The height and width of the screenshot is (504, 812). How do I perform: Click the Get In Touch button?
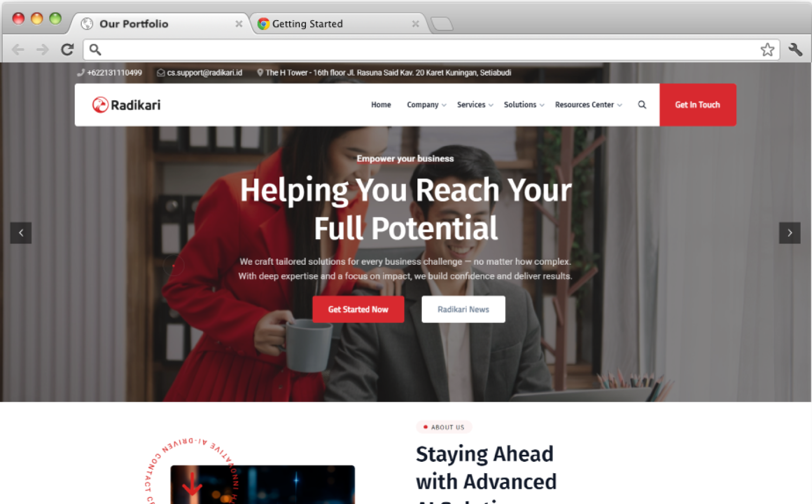click(698, 104)
